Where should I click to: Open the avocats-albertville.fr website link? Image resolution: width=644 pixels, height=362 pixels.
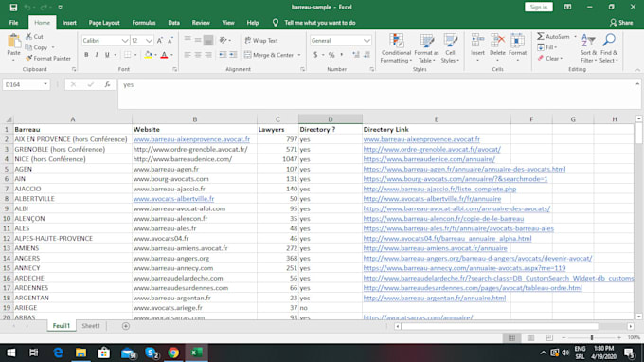pos(173,199)
